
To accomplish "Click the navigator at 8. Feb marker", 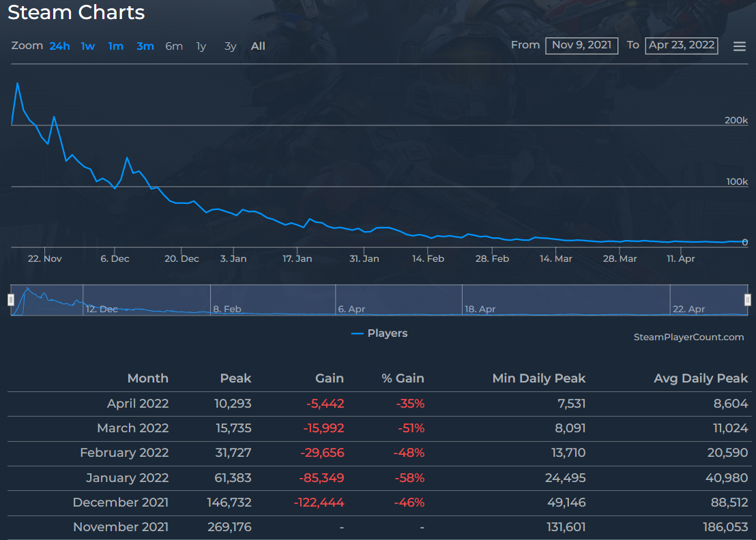I will pyautogui.click(x=227, y=309).
